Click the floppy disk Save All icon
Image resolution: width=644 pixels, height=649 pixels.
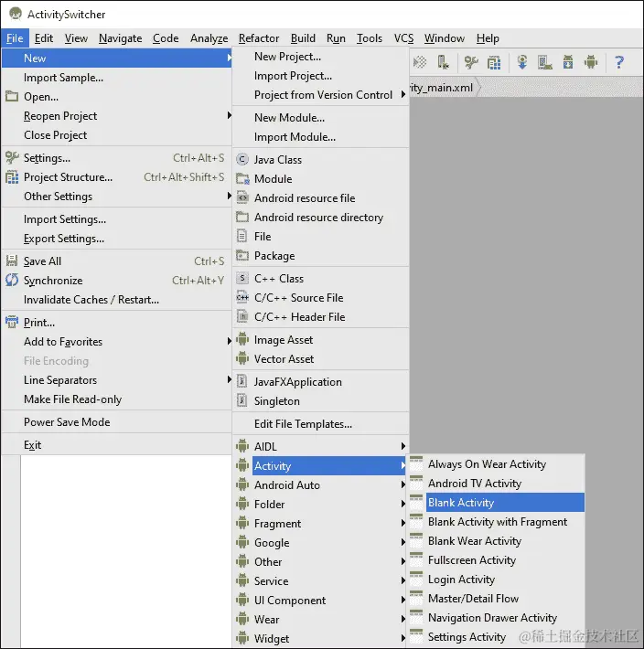click(x=12, y=261)
